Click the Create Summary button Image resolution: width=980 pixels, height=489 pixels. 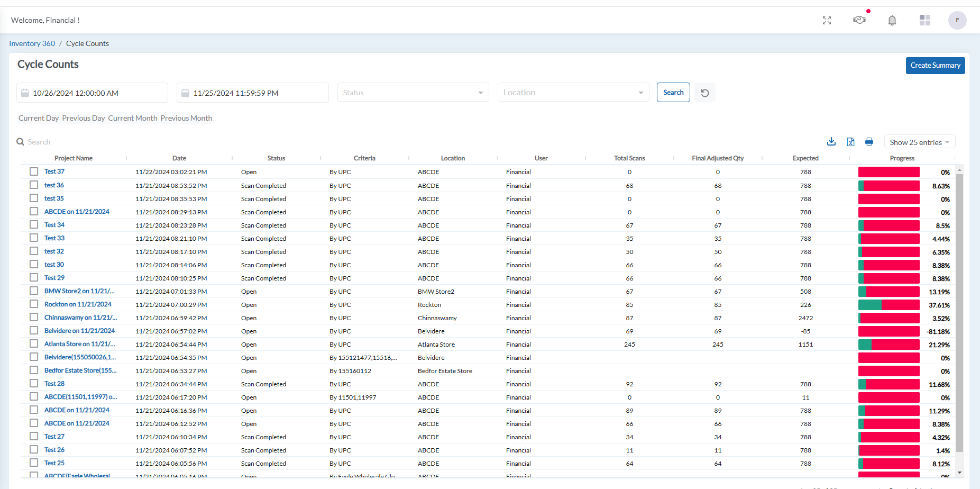pyautogui.click(x=935, y=65)
